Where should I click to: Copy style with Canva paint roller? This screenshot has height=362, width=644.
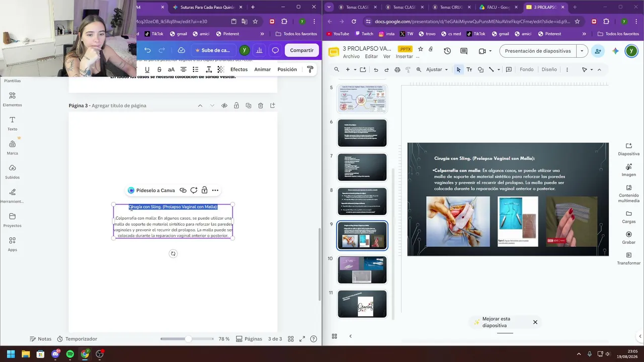coord(310,69)
